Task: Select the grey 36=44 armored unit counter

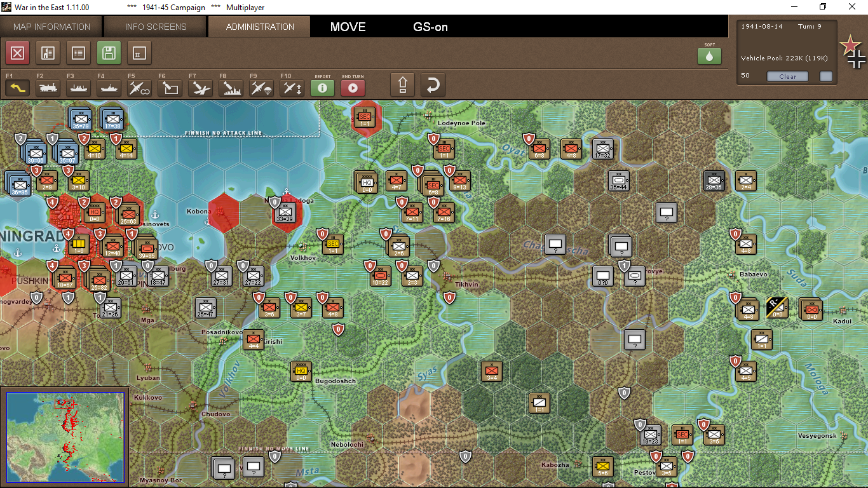Action: tap(618, 180)
